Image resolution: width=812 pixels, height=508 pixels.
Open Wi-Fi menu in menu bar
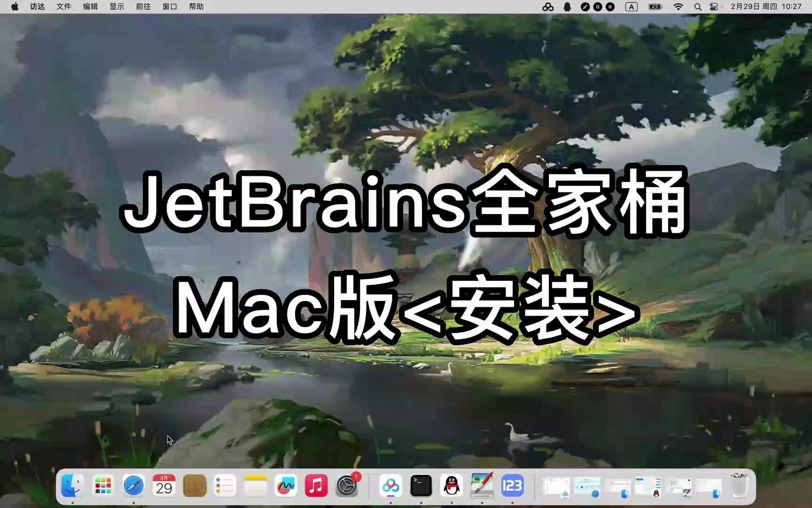point(678,7)
